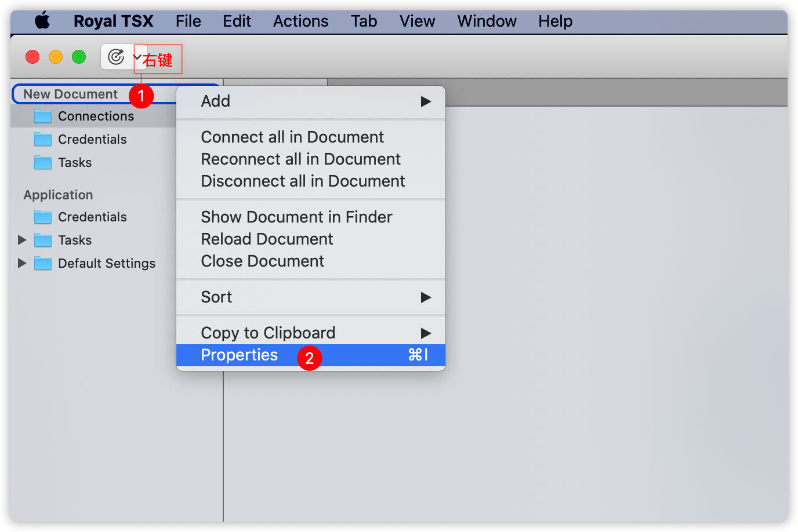
Task: Click the document Tasks folder icon
Action: pyautogui.click(x=43, y=162)
